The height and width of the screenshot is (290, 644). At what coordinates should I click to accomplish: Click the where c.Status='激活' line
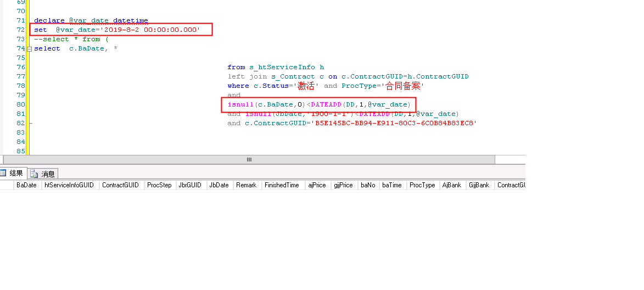pyautogui.click(x=326, y=86)
